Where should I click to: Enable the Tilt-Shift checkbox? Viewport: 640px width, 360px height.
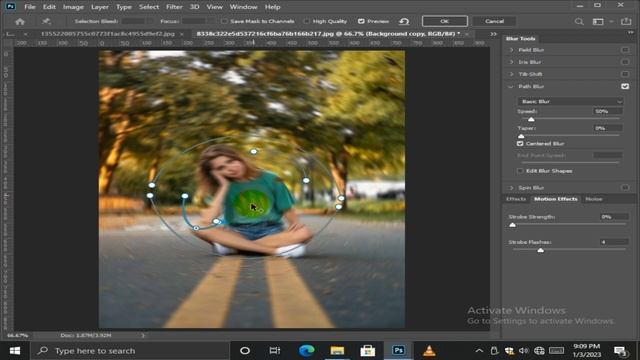(x=625, y=74)
